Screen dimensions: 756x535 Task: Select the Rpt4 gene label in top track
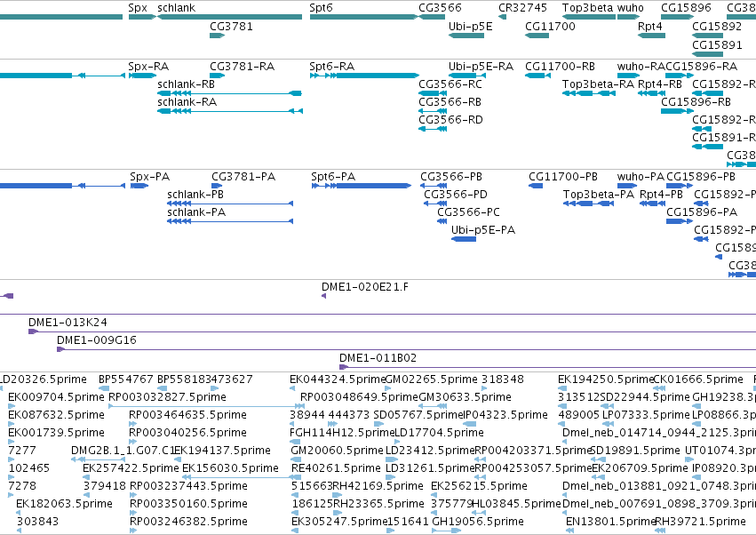coord(649,27)
